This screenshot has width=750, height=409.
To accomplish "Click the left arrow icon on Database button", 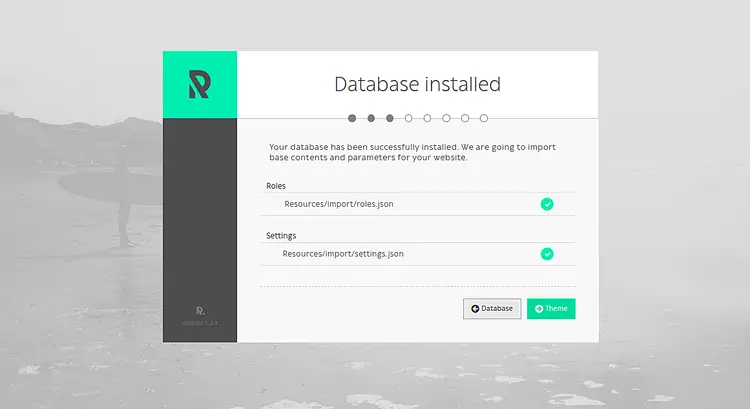I will pos(475,309).
